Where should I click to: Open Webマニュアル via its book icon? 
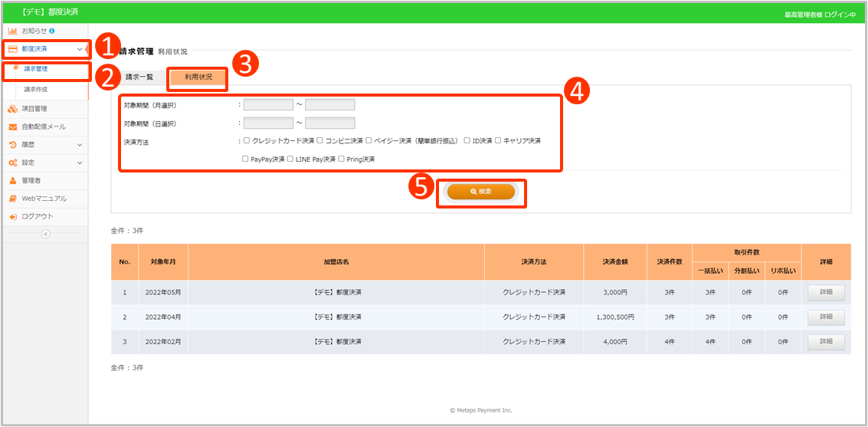coord(13,199)
